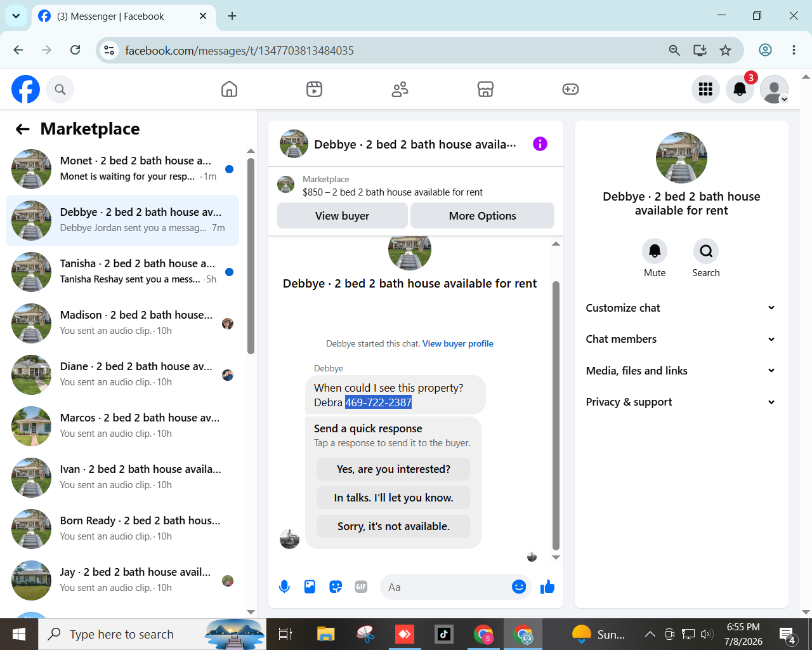The height and width of the screenshot is (650, 812).
Task: Close the Messenger | Facebook tab
Action: pos(203,16)
